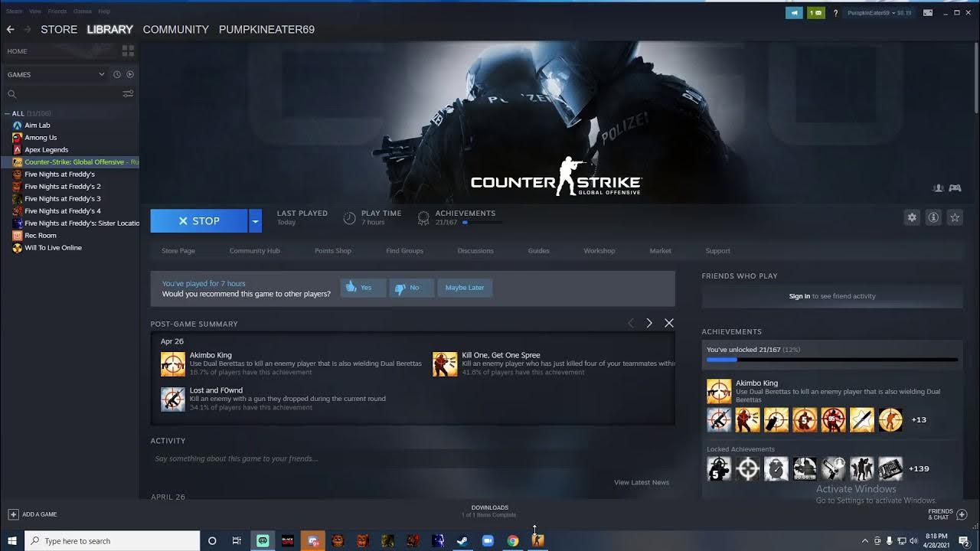
Task: Open the Games menu
Action: point(83,11)
